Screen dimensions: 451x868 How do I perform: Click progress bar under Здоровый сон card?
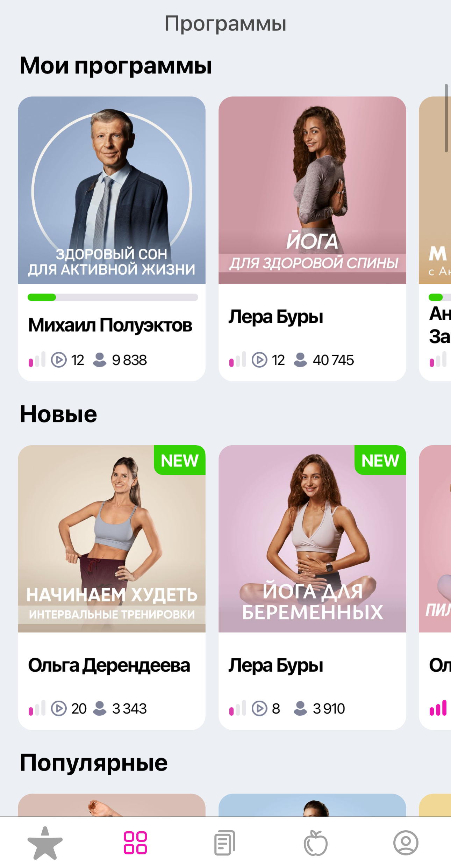[x=113, y=297]
